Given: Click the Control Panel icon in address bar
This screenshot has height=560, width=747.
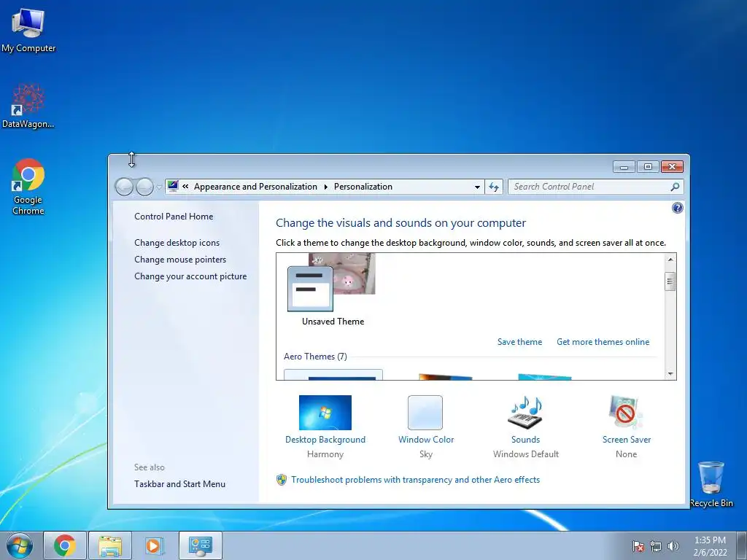Looking at the screenshot, I should [173, 186].
